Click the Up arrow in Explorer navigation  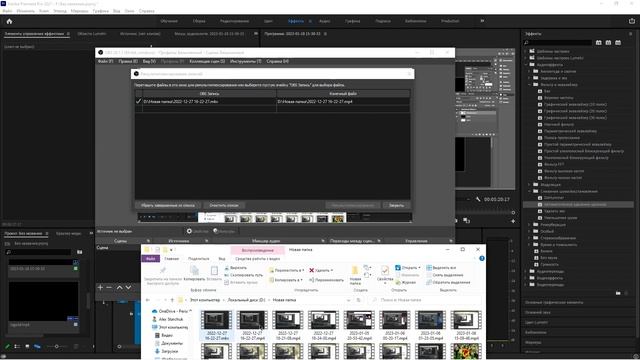172,300
